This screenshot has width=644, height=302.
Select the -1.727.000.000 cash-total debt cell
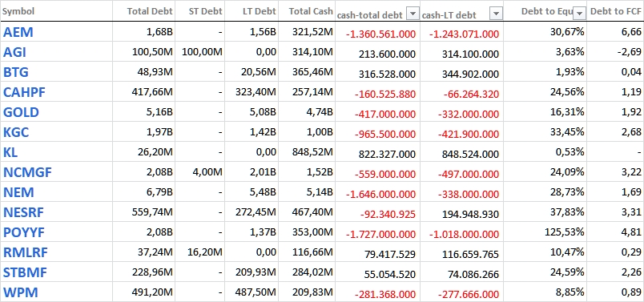pos(377,233)
